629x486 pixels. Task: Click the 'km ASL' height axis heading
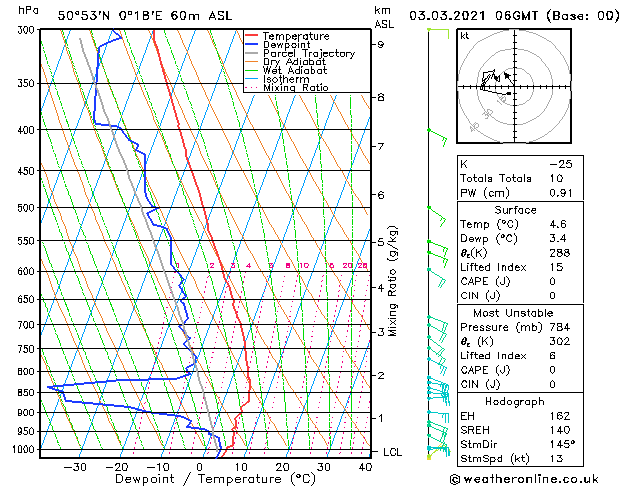[384, 17]
